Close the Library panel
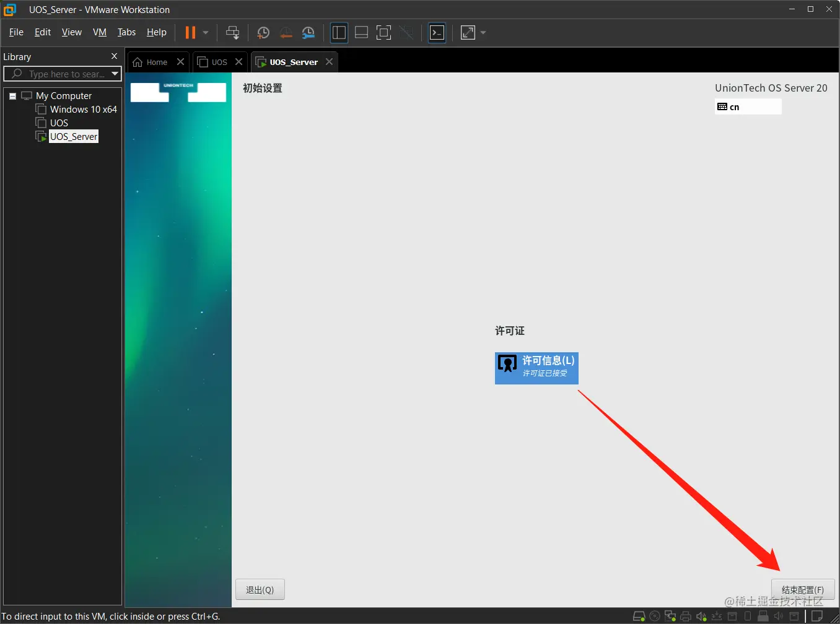Screen dimensions: 840x624 [x=114, y=56]
